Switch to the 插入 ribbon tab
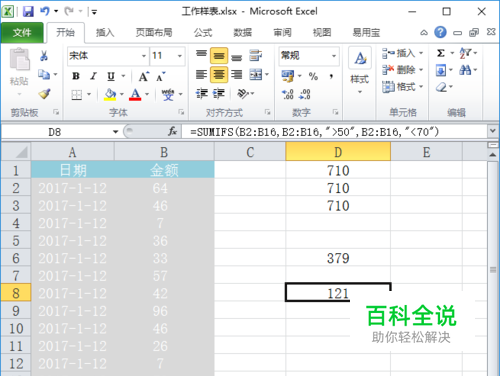The height and width of the screenshot is (376, 500). 105,33
